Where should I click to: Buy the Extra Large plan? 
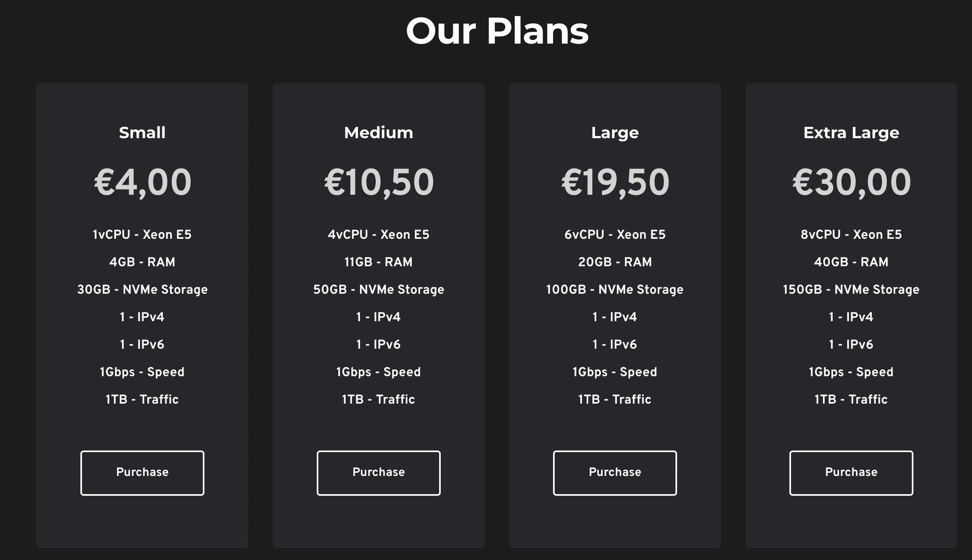click(851, 473)
